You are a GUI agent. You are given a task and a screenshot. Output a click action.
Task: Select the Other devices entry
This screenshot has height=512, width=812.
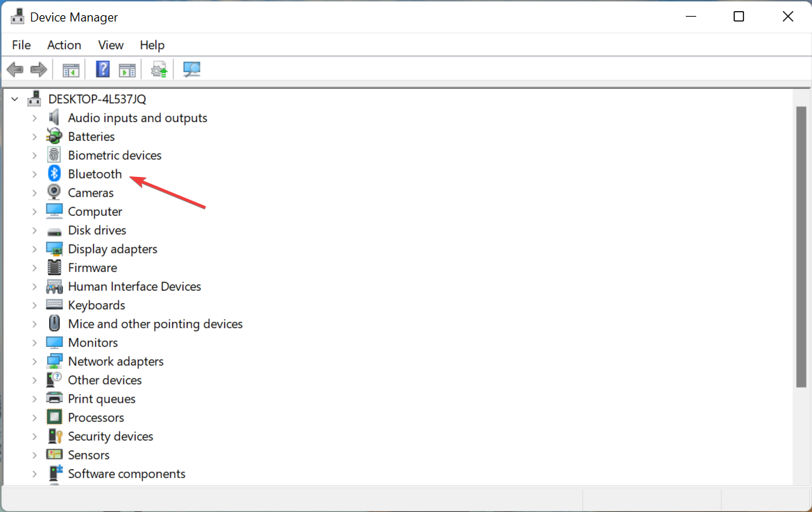click(x=105, y=380)
